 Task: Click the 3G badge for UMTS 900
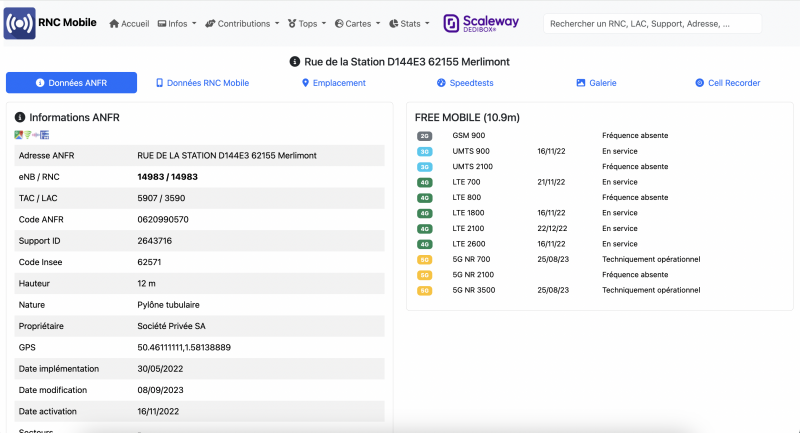pyautogui.click(x=425, y=151)
